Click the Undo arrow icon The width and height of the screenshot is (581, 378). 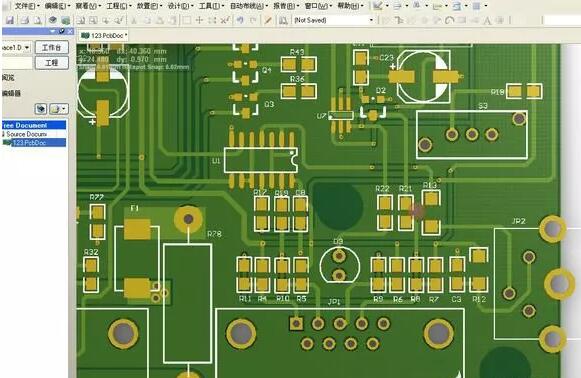click(x=240, y=20)
